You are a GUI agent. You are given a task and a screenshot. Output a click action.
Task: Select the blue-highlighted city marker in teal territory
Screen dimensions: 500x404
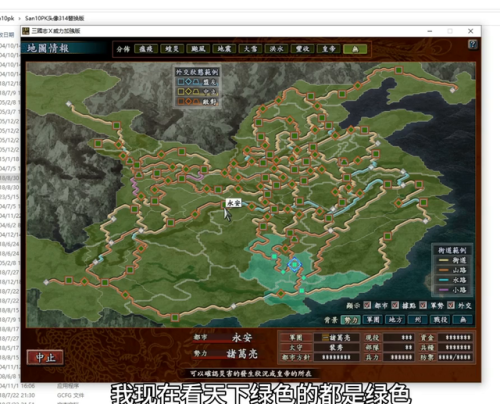[294, 265]
